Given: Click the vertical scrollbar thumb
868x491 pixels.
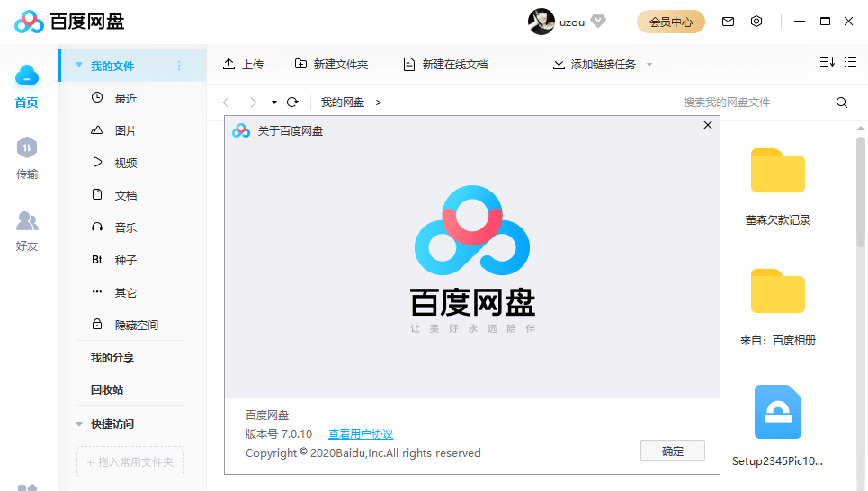Looking at the screenshot, I should pyautogui.click(x=860, y=192).
